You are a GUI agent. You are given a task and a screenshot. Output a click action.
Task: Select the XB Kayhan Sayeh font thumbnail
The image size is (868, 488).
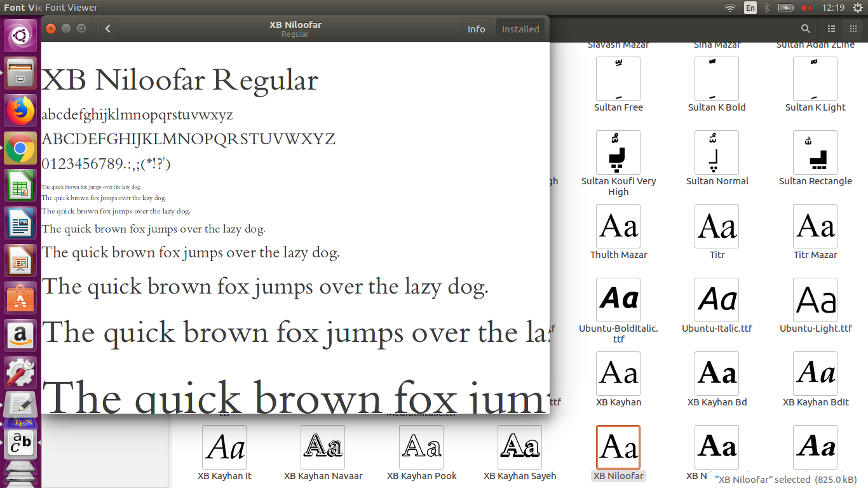pos(520,447)
